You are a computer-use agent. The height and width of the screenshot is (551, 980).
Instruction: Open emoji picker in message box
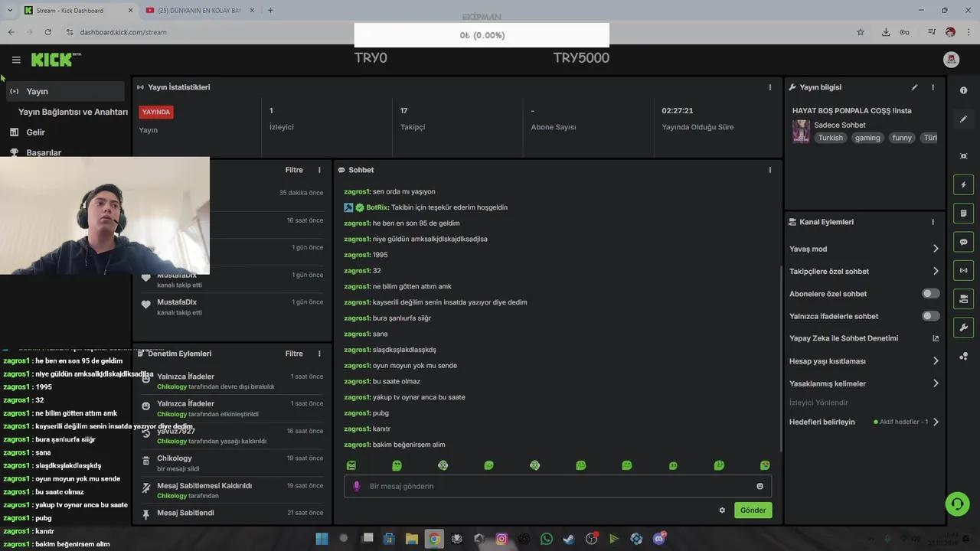point(759,486)
